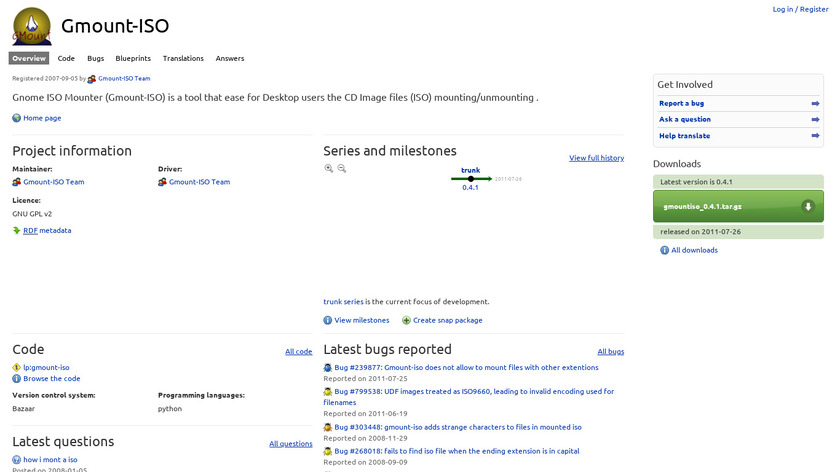Open Driver Gmount-ISO Team link

pos(199,182)
